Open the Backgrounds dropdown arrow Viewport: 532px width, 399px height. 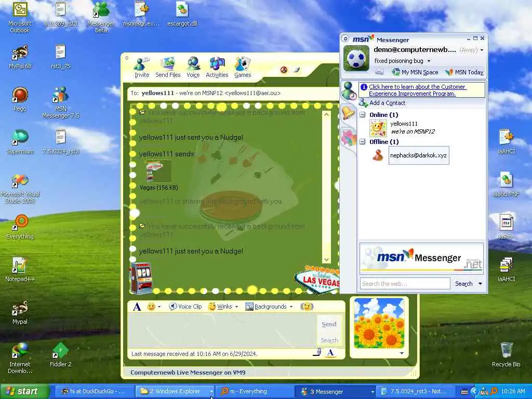[x=291, y=307]
